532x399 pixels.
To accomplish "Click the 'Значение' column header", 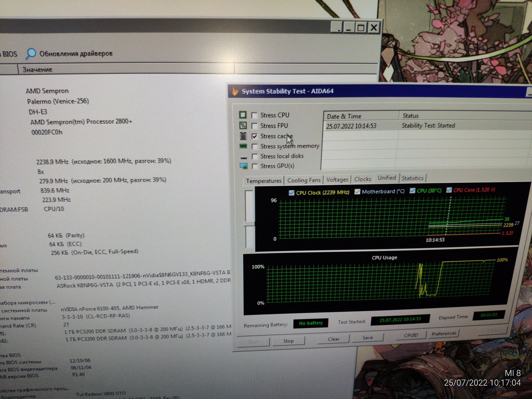I will (x=126, y=69).
